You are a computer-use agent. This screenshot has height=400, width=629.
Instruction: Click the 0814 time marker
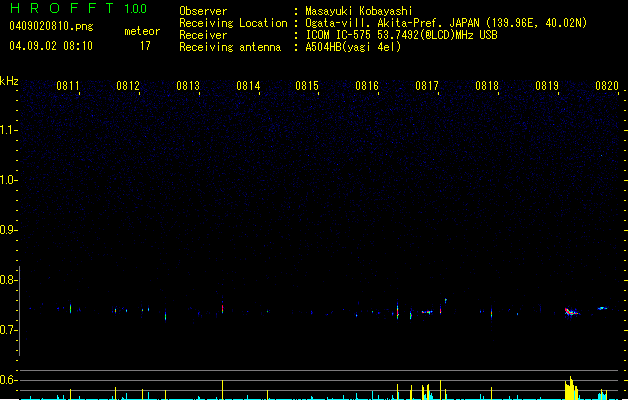click(248, 86)
